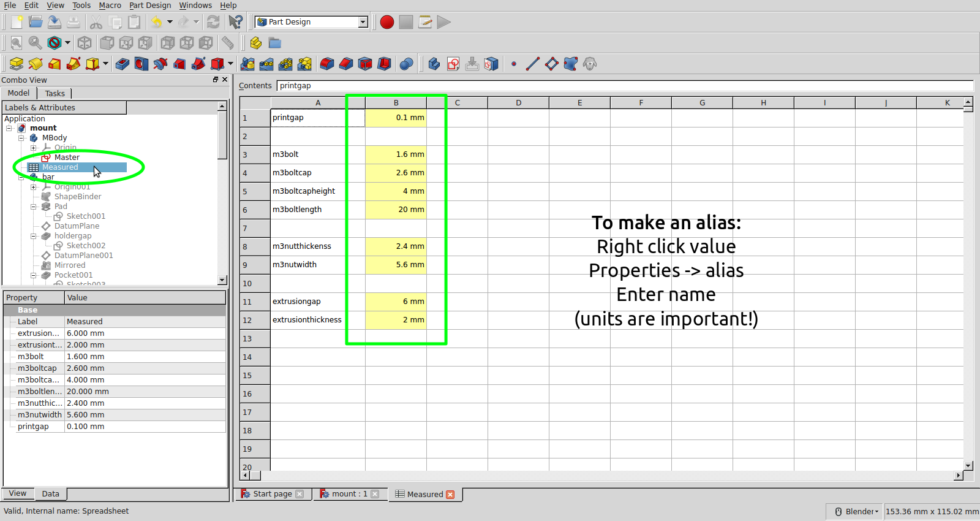Open the subtractive primitive dropdown arrow
Image resolution: width=980 pixels, height=521 pixels.
tap(230, 64)
